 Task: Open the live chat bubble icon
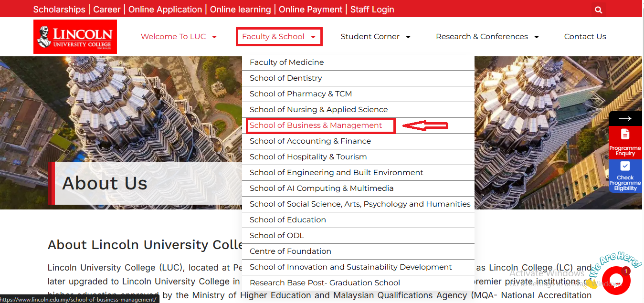tap(616, 281)
